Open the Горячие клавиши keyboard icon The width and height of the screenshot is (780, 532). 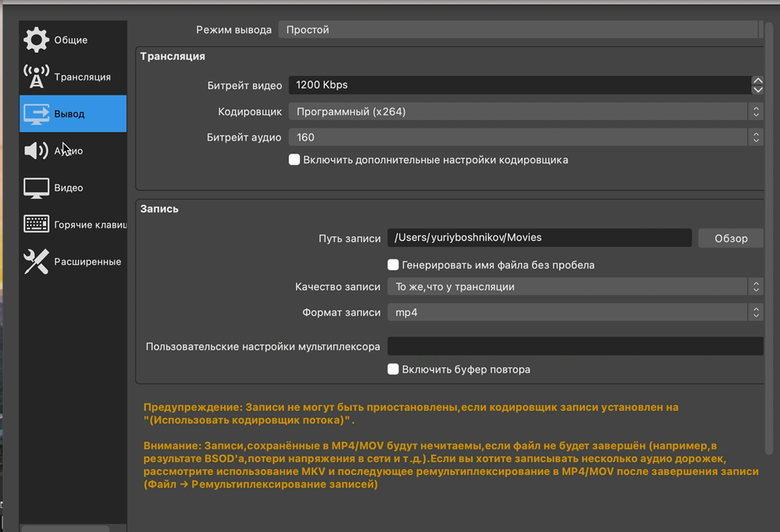(36, 224)
